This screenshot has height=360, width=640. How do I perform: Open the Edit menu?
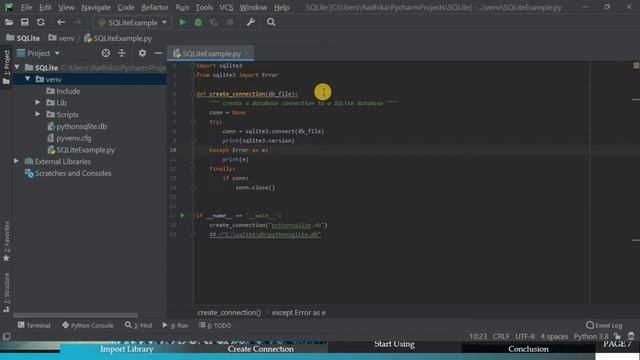pos(45,7)
